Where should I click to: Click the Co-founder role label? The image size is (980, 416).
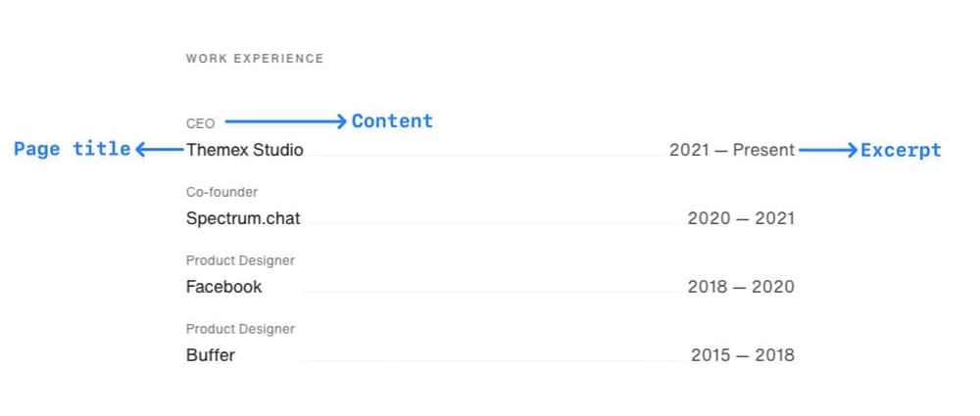[221, 193]
